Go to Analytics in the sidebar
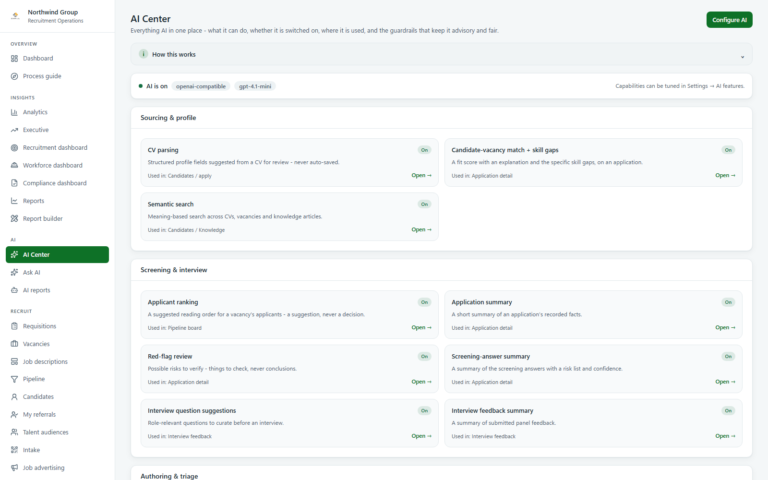Viewport: 768px width, 480px height. coord(57,112)
